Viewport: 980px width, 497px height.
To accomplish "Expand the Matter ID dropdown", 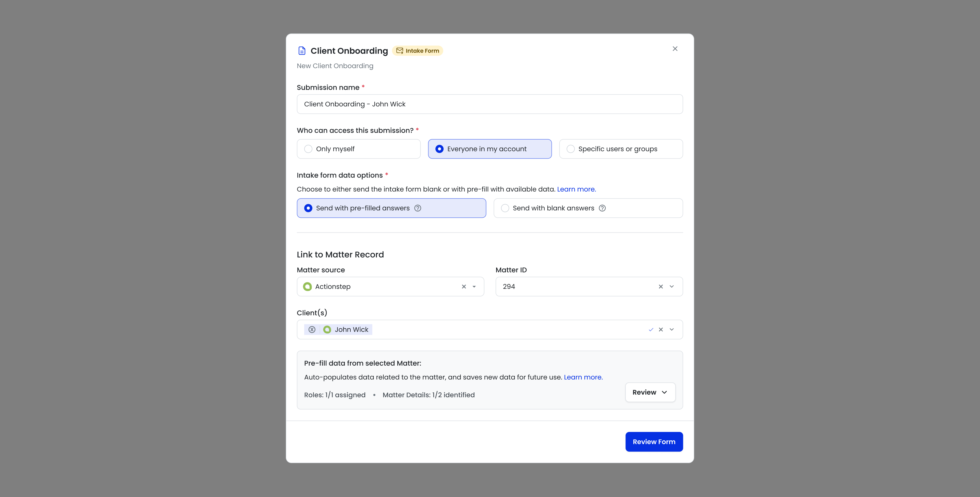I will (672, 287).
